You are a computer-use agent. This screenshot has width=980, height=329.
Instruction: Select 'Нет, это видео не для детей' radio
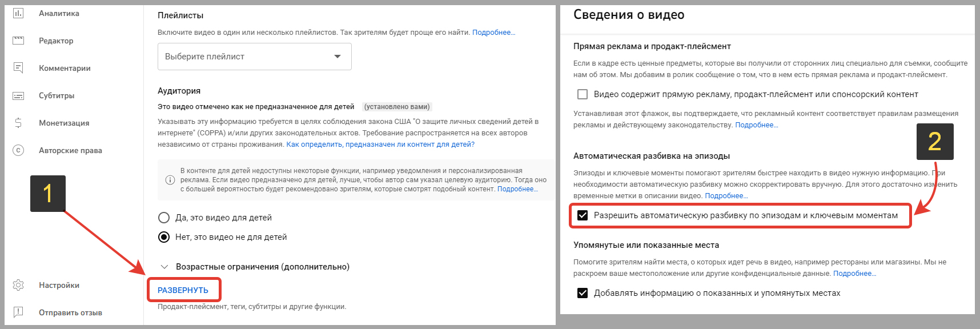click(164, 237)
